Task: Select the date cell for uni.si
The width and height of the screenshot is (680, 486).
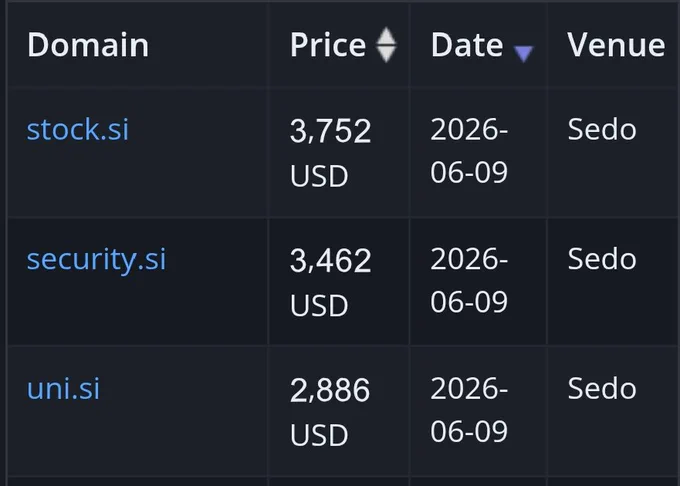Action: click(x=469, y=409)
